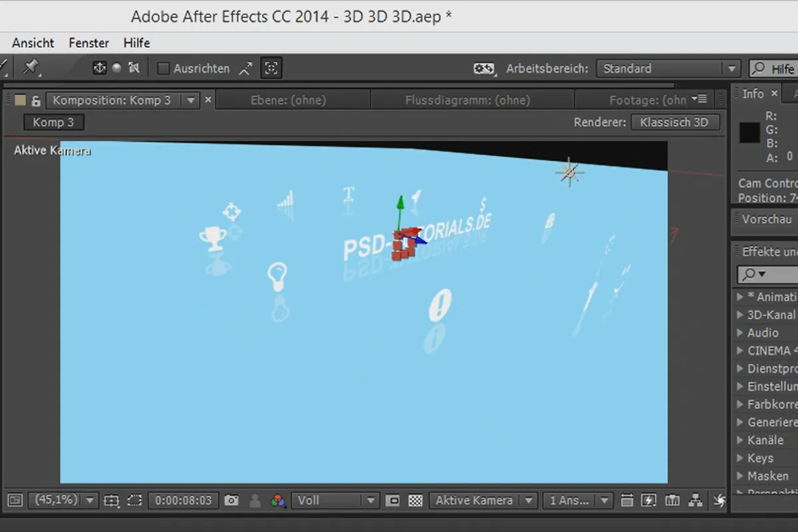
Task: Expand the Kanäle effects category
Action: pyautogui.click(x=740, y=440)
